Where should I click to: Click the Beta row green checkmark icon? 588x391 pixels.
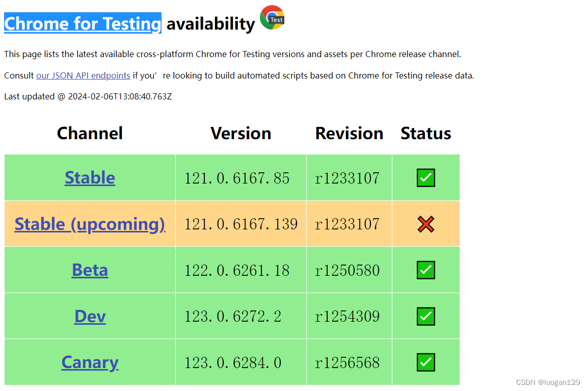(x=425, y=270)
